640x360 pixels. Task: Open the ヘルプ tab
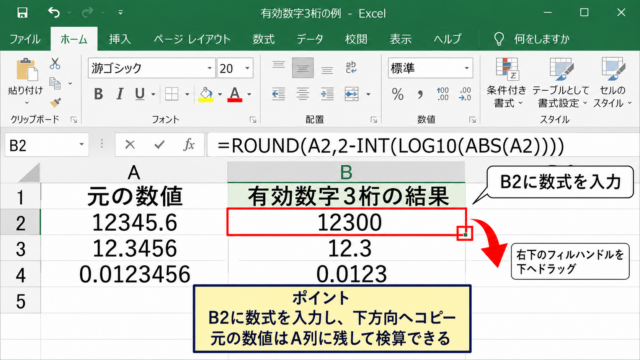447,39
